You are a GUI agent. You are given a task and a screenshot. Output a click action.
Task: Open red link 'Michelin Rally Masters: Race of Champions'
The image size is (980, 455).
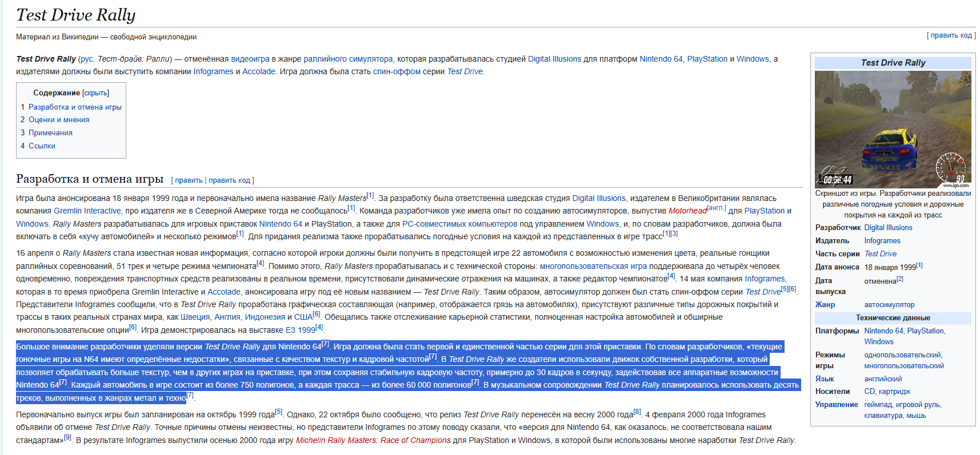pyautogui.click(x=373, y=440)
